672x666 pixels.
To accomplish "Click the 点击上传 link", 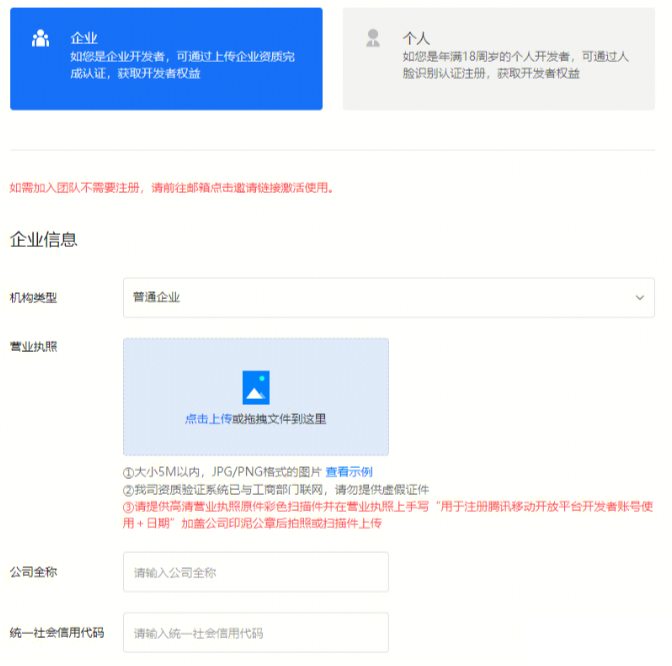I will 208,419.
